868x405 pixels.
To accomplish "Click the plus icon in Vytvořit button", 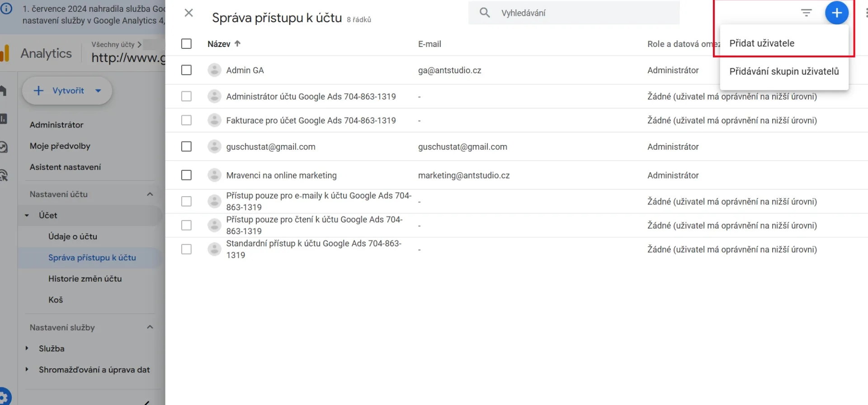I will (39, 90).
